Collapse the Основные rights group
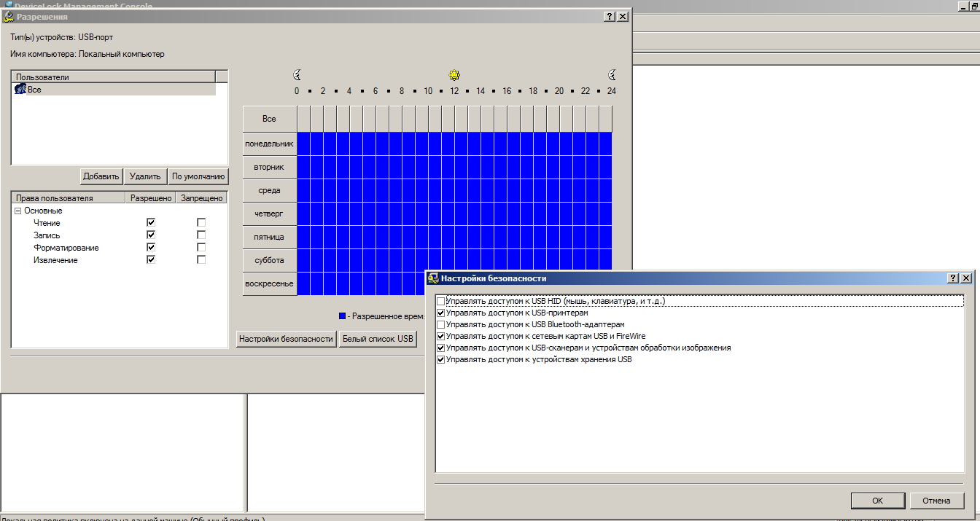This screenshot has width=980, height=521. tap(17, 211)
